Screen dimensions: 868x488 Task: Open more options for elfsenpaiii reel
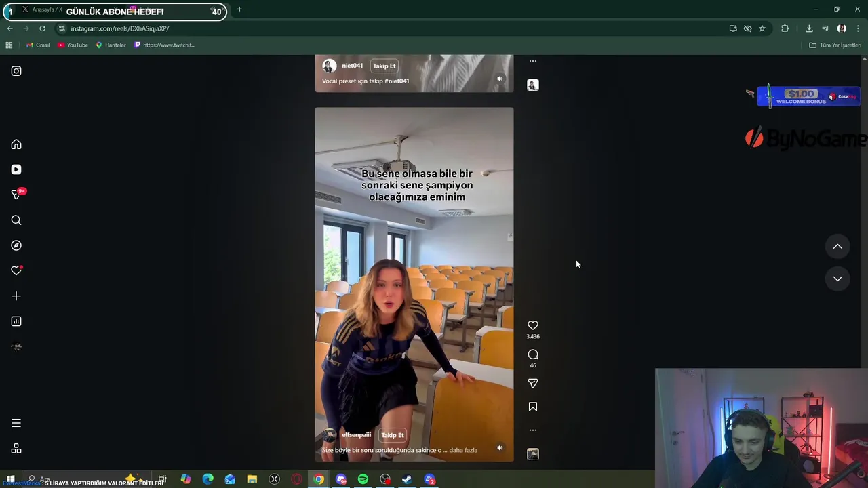point(533,430)
